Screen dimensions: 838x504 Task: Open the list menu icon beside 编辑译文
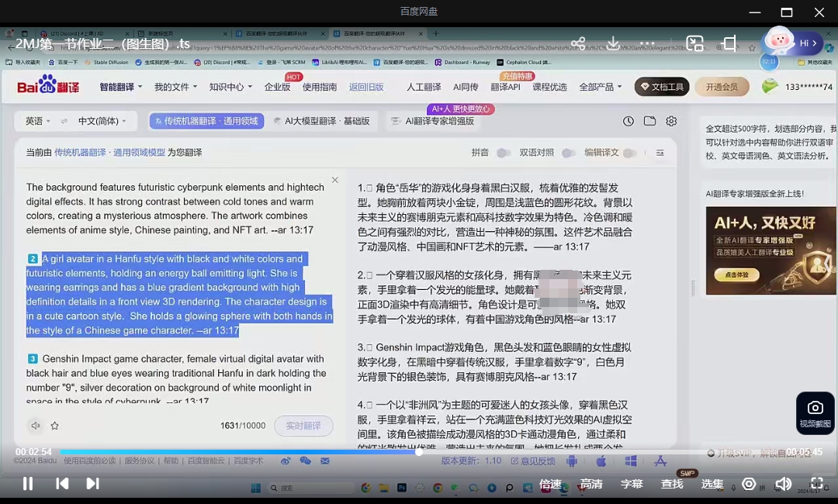point(660,153)
